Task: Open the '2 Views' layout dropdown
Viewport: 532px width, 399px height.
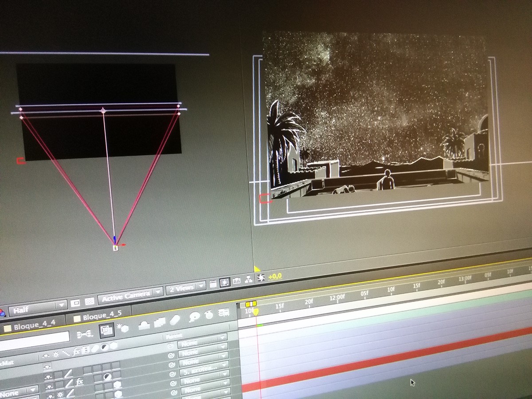Action: coord(186,287)
